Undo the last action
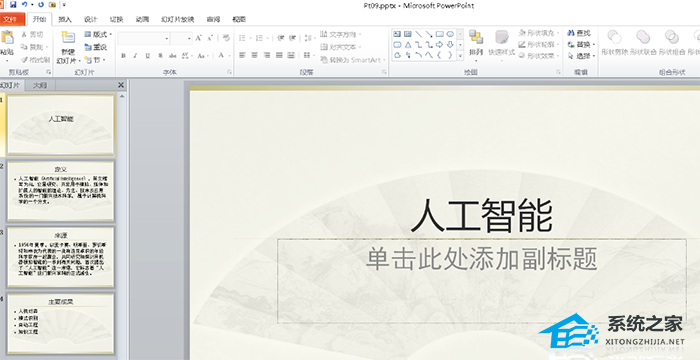 click(24, 4)
